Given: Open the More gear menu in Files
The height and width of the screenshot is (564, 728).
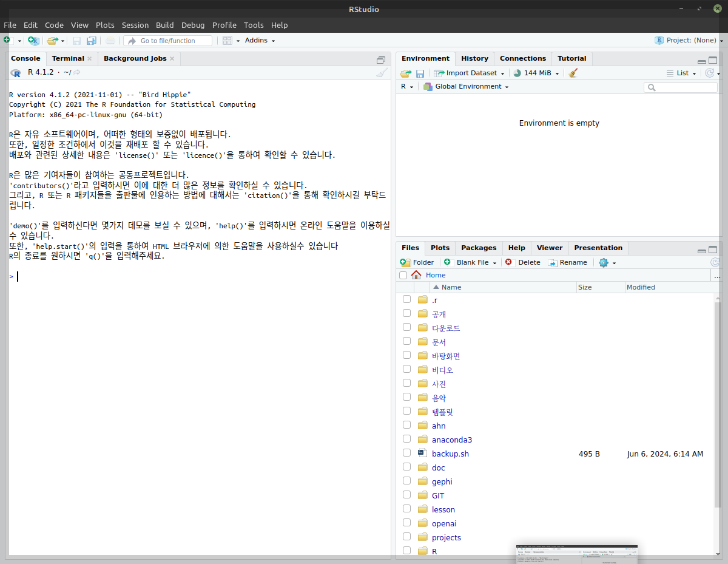Looking at the screenshot, I should pyautogui.click(x=607, y=262).
